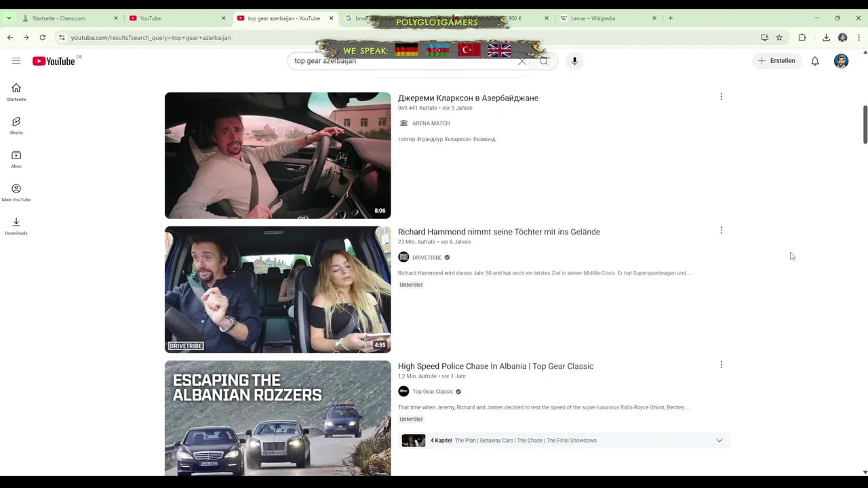
Task: Open options menu for Джереми Кларксон video
Action: pos(721,96)
